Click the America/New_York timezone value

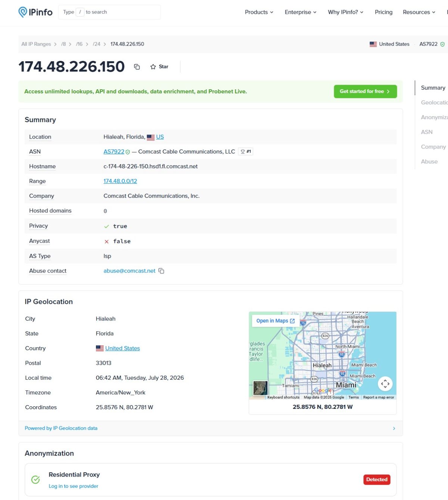[x=121, y=392]
